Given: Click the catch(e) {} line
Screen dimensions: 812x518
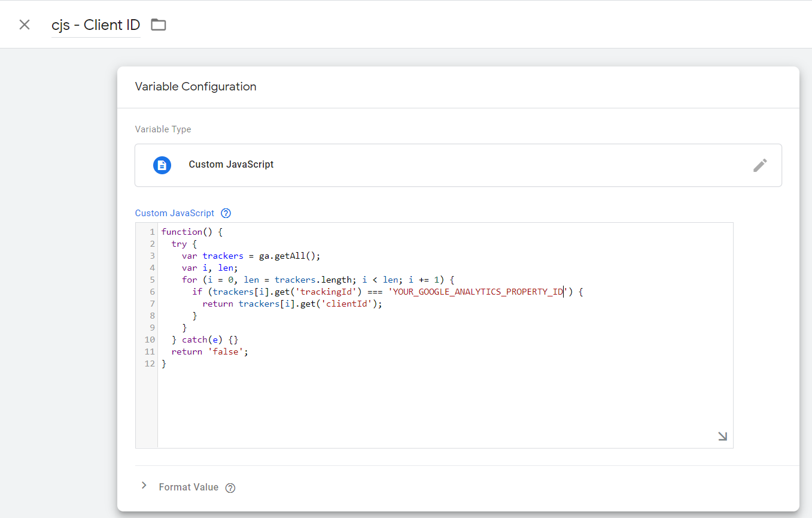Looking at the screenshot, I should [205, 340].
